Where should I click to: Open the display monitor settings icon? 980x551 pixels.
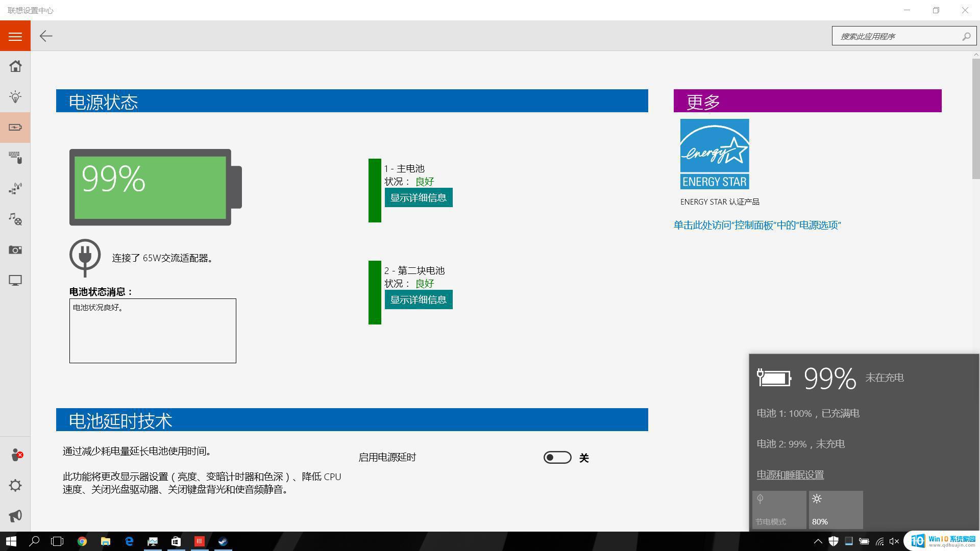(x=15, y=281)
